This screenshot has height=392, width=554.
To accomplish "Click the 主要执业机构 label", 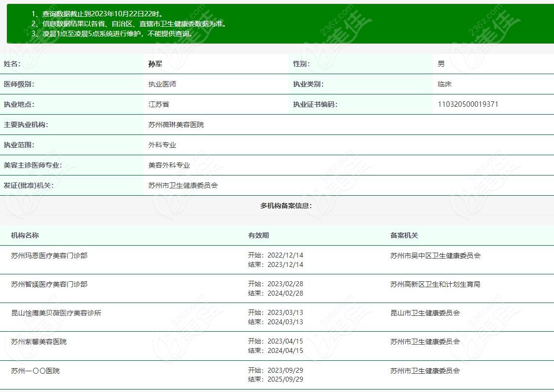I will click(x=26, y=125).
